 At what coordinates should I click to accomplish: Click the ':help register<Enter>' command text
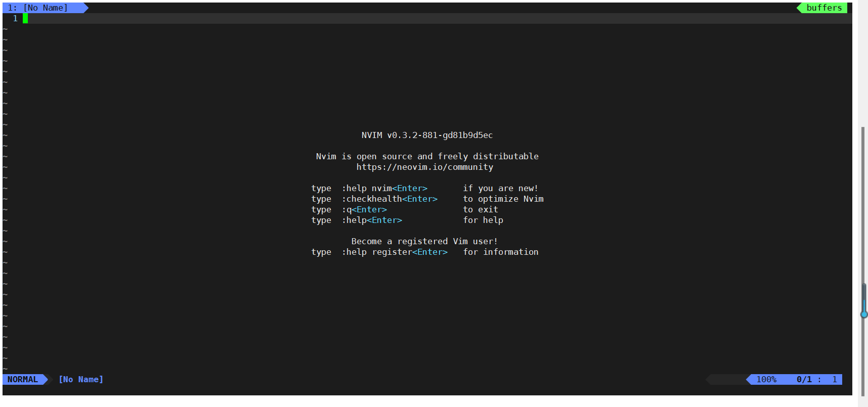coord(395,252)
